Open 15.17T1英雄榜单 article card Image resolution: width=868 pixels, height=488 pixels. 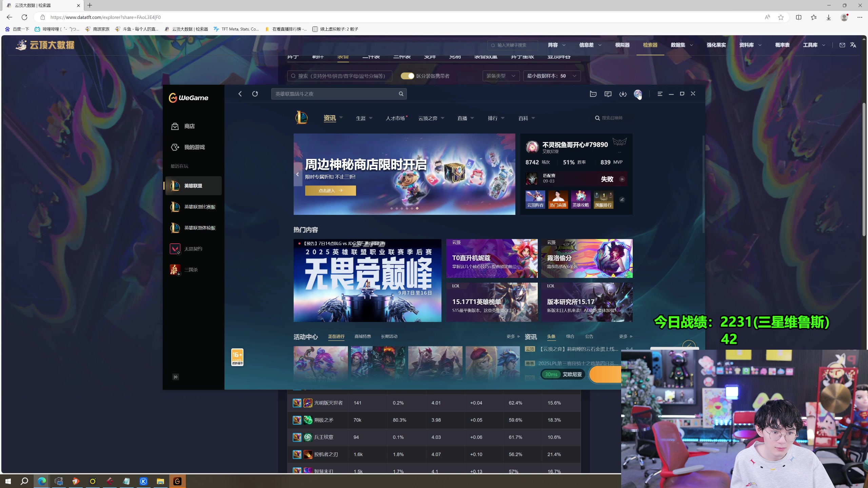492,302
